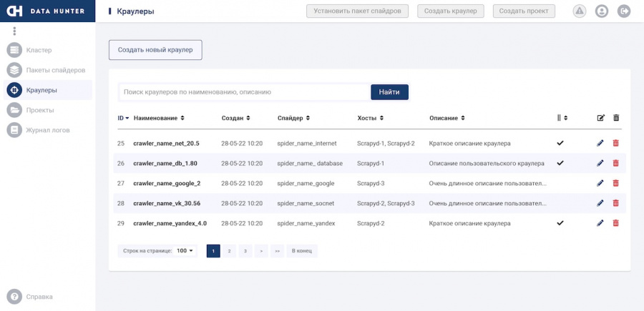The image size is (644, 311).
Task: Click the Проекты folder icon
Action: point(14,110)
